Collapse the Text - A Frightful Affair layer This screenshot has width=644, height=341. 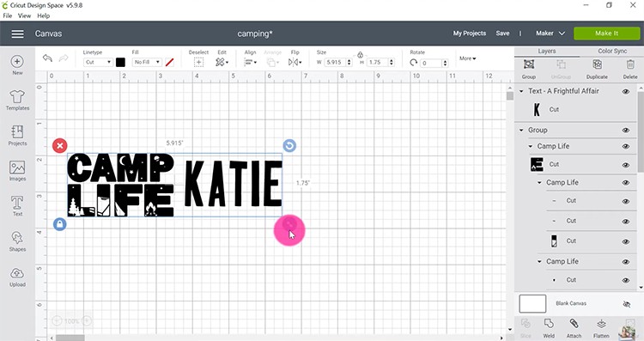(x=521, y=91)
